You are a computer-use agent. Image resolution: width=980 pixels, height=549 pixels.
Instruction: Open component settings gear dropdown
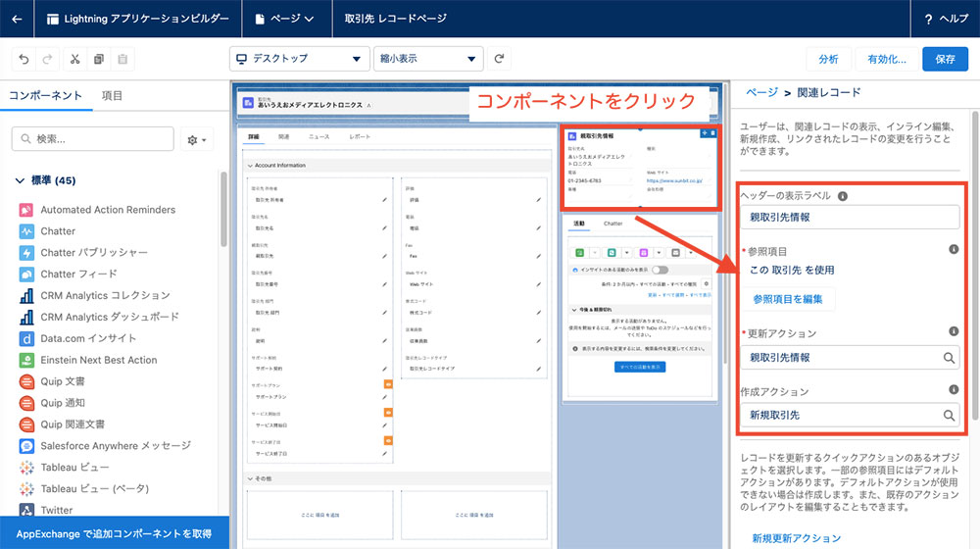coord(197,139)
